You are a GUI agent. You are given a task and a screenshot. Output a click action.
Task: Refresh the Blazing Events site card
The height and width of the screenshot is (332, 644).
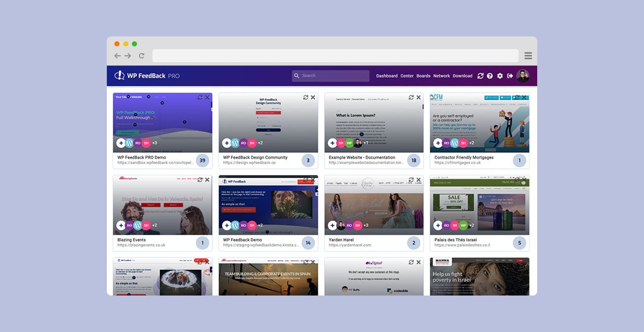coord(200,180)
